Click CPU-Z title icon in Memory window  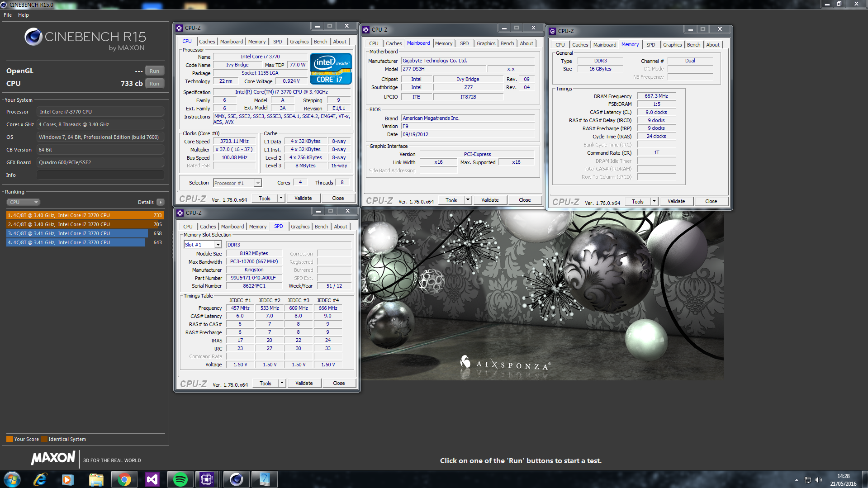pos(552,31)
